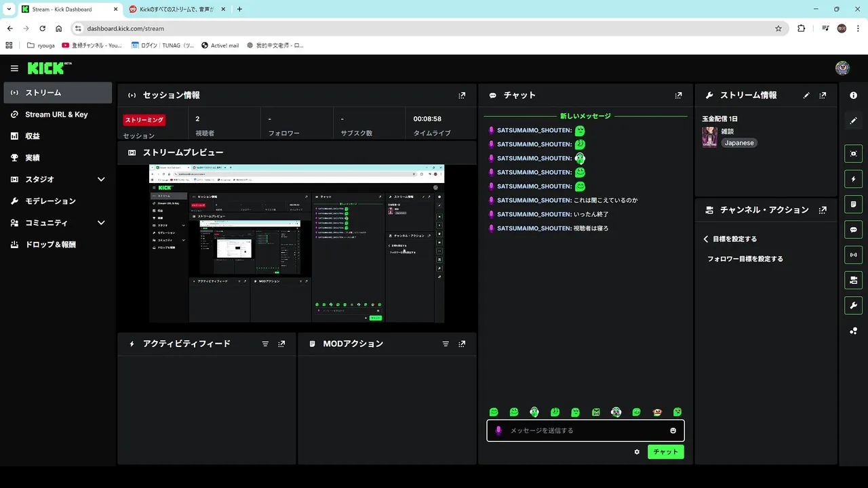Viewport: 868px width, 488px height.
Task: Click the 雑談 category thumbnail image
Action: [709, 137]
